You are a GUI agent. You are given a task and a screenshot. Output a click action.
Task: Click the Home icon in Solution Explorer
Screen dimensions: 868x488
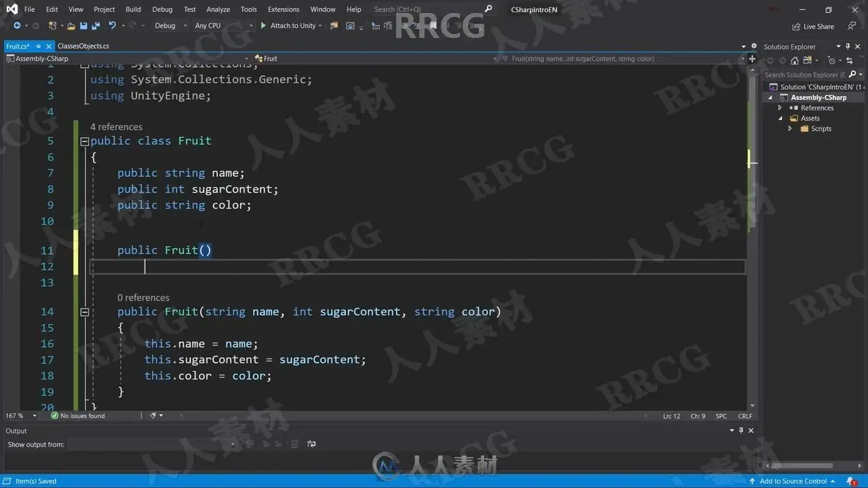795,60
